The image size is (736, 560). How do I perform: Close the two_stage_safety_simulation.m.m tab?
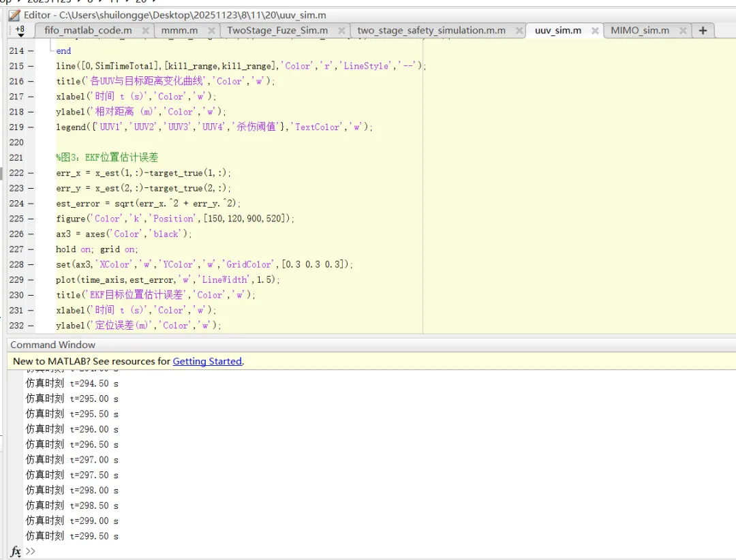(x=519, y=31)
